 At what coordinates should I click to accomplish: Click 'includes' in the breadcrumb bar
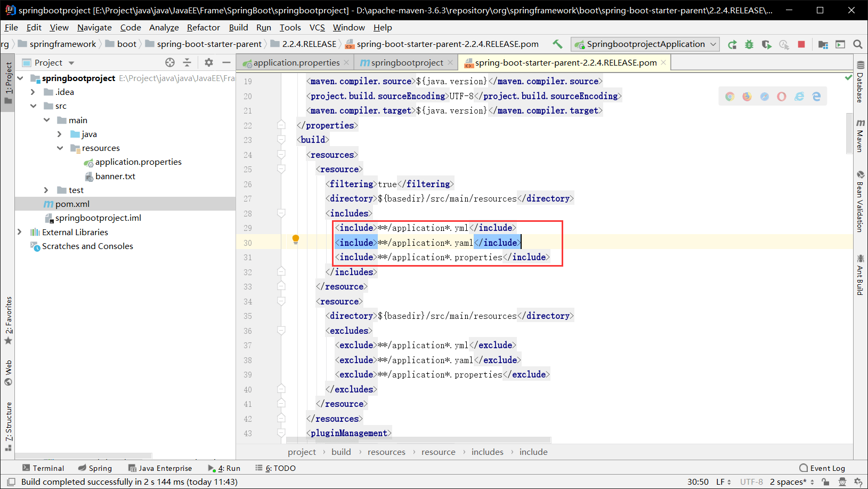coord(487,452)
